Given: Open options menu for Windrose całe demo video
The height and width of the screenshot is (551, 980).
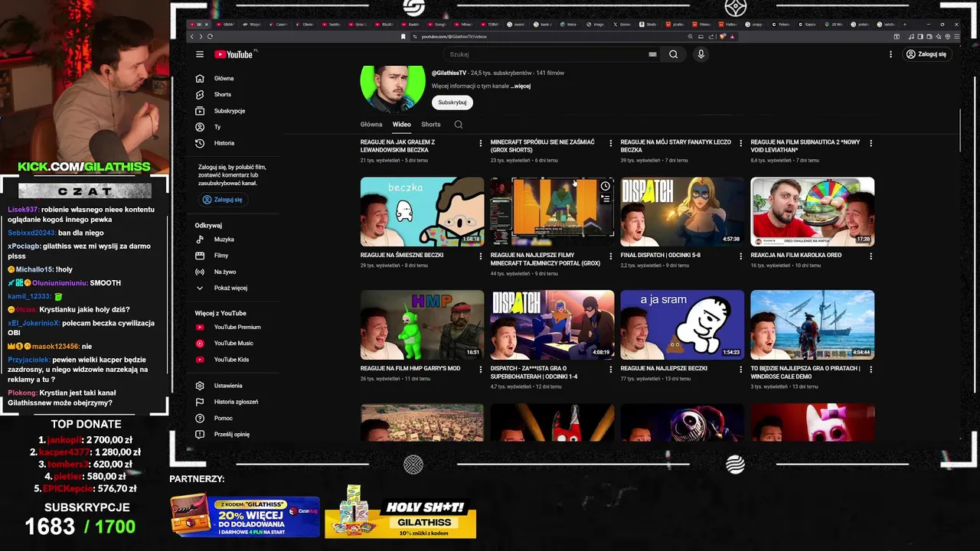Looking at the screenshot, I should (x=871, y=370).
